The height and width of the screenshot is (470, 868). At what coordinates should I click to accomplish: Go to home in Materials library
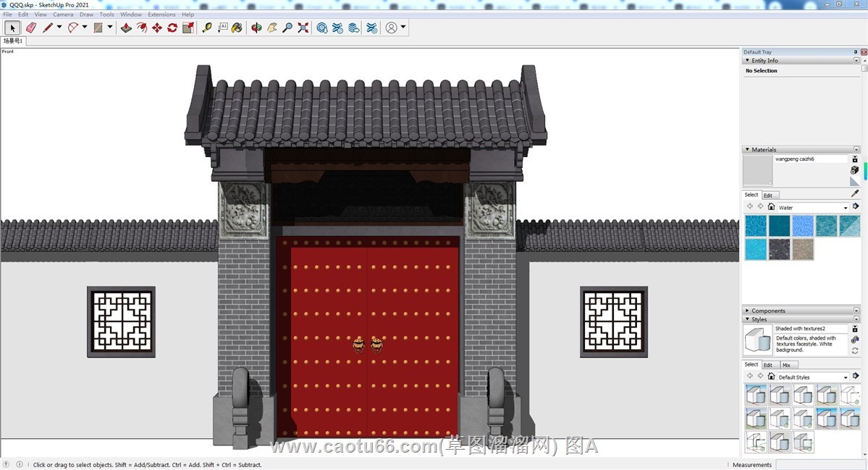point(771,206)
